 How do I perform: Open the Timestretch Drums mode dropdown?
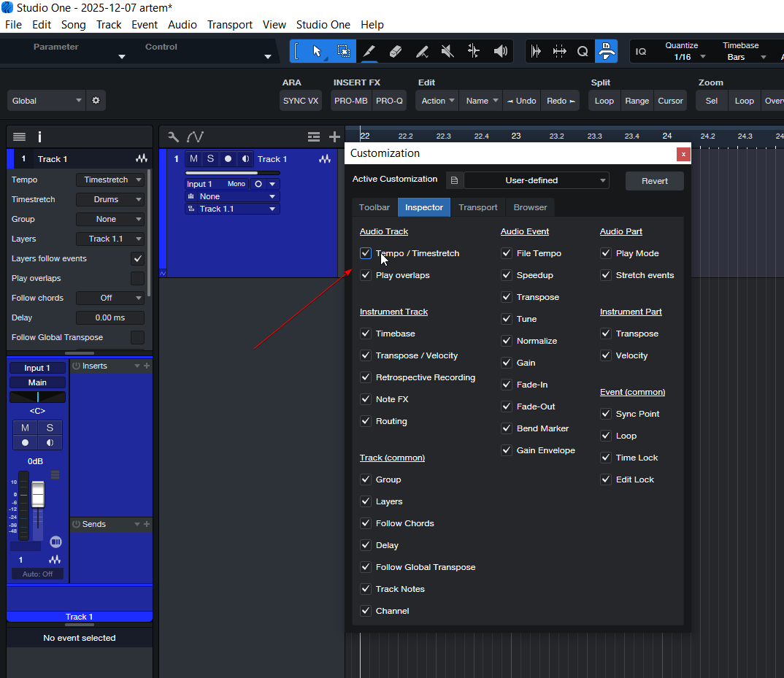pos(110,199)
